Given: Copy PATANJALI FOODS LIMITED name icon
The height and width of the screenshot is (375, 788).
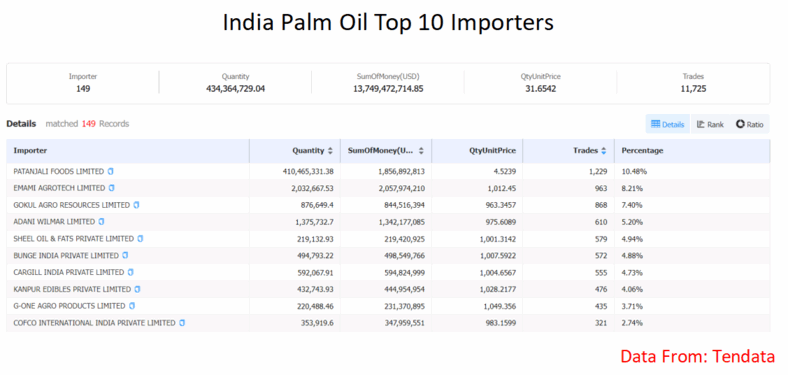Looking at the screenshot, I should tap(111, 171).
